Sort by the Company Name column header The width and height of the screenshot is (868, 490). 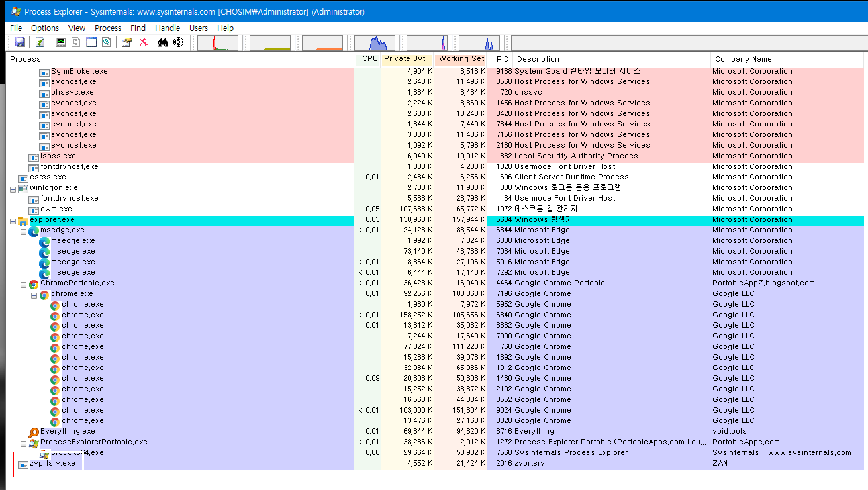tap(788, 59)
